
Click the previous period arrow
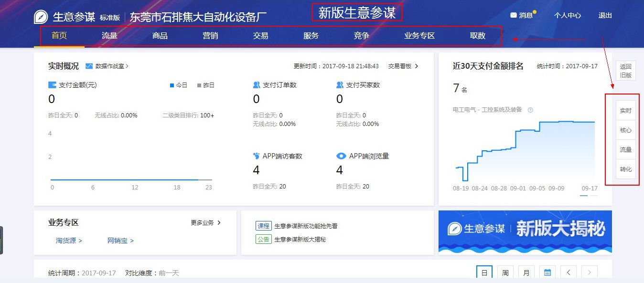[x=568, y=272]
